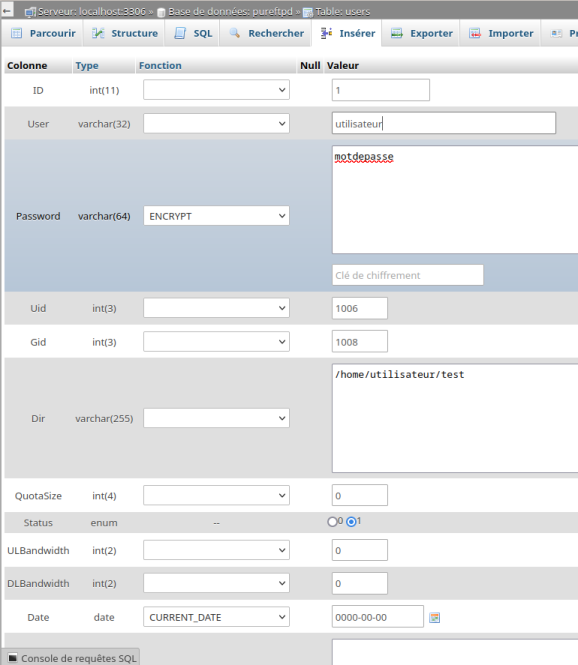The height and width of the screenshot is (665, 578).
Task: Switch to the SQL tab
Action: [193, 33]
